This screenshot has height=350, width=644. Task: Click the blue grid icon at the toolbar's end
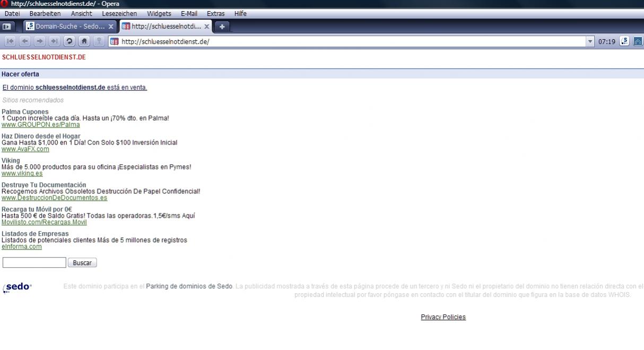(638, 41)
